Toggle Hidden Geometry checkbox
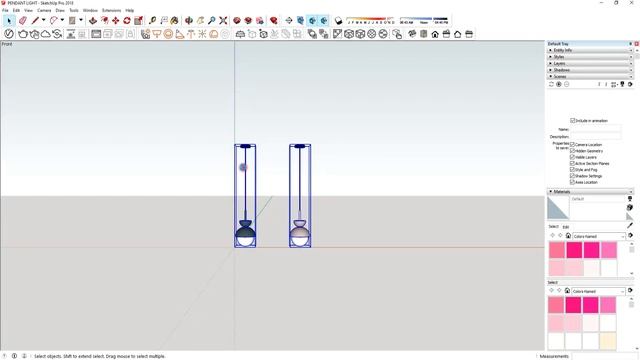Viewport: 640px width, 360px height. pos(572,151)
